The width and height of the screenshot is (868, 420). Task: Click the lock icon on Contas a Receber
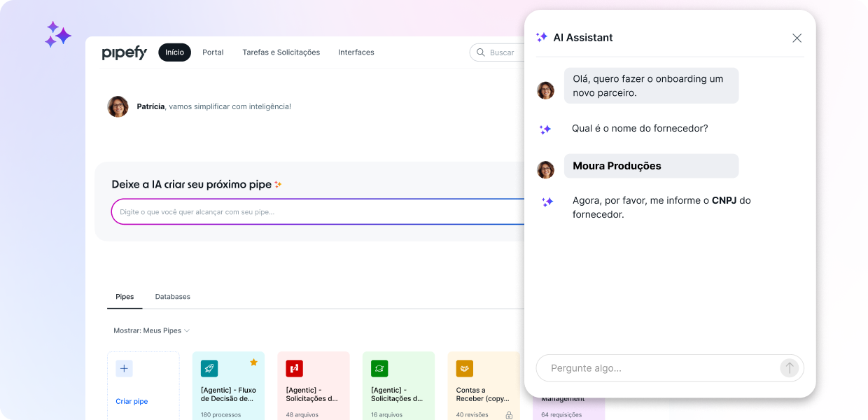(509, 415)
